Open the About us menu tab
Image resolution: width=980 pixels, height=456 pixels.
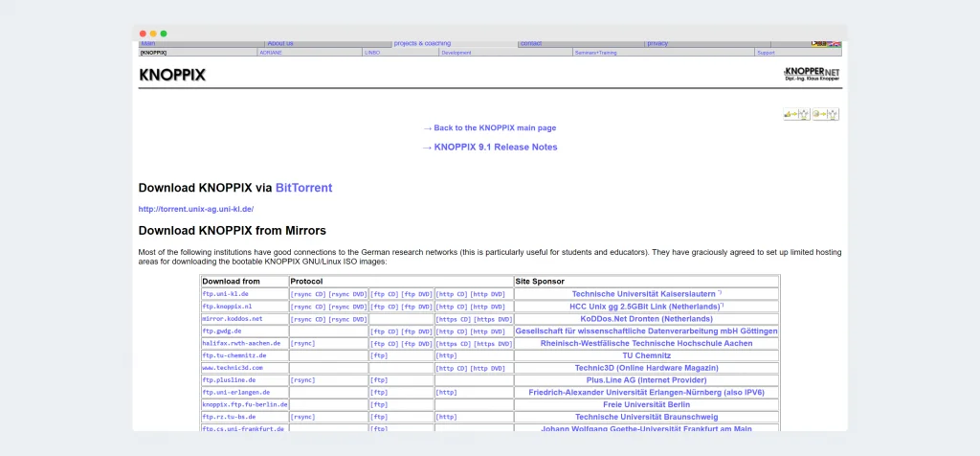pyautogui.click(x=280, y=44)
